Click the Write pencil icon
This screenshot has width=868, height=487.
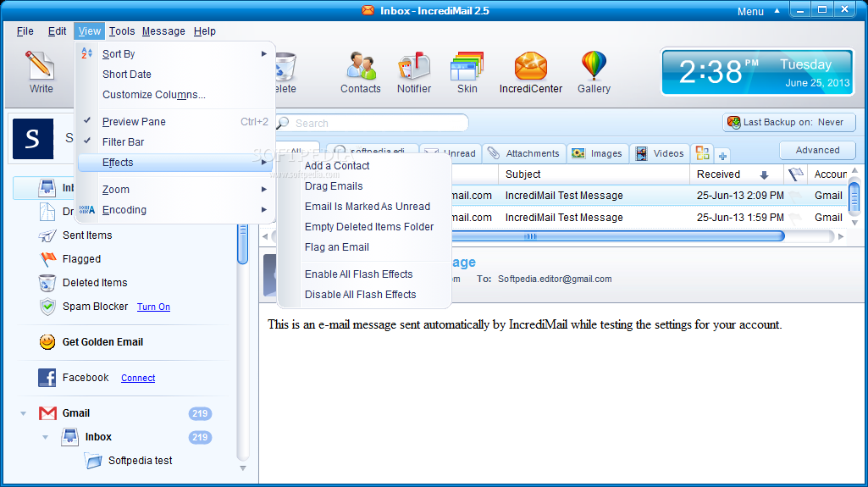(40, 65)
